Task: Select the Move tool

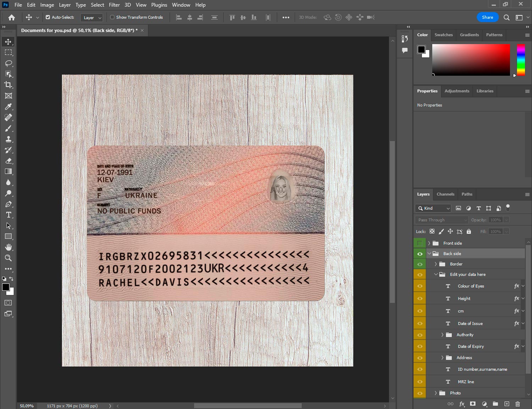Action: [x=8, y=42]
